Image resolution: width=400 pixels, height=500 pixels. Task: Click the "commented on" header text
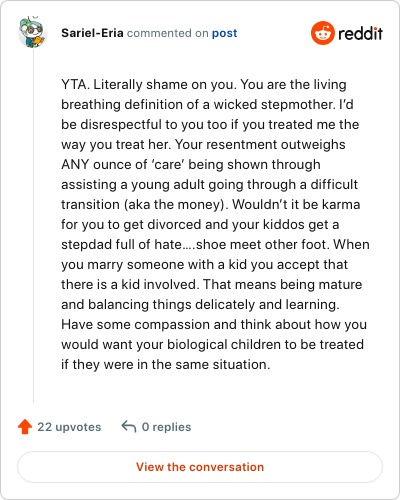click(168, 33)
